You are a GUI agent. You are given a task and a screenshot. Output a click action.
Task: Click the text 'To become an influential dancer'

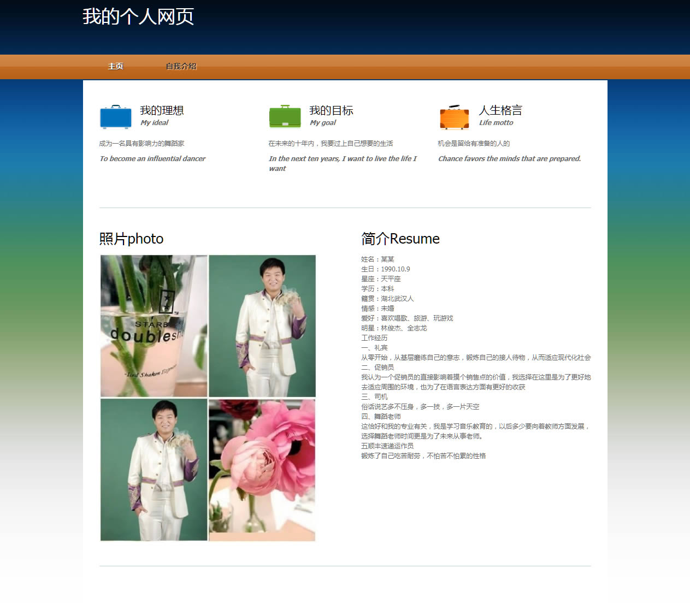tap(152, 159)
